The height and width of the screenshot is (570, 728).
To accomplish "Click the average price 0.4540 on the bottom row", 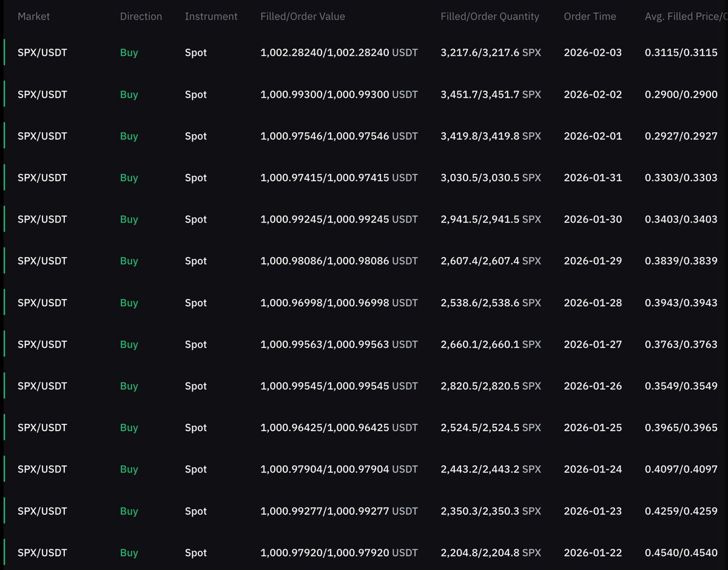I will pos(679,552).
